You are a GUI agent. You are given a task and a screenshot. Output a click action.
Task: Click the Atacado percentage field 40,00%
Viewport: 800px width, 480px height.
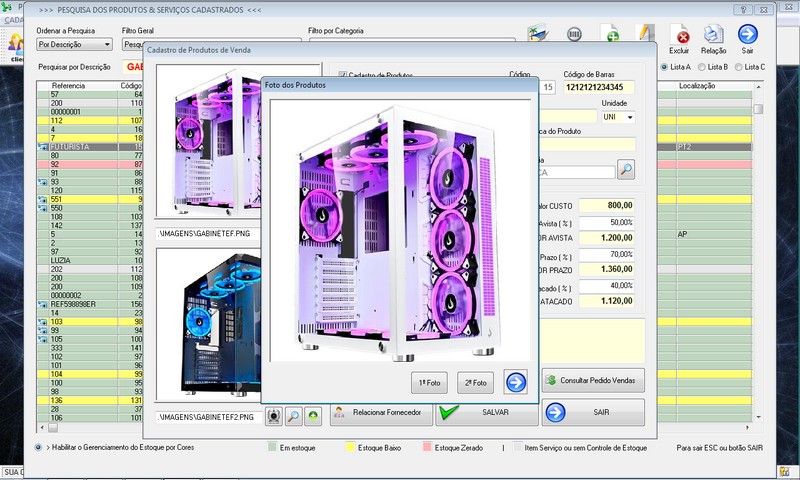click(x=607, y=286)
